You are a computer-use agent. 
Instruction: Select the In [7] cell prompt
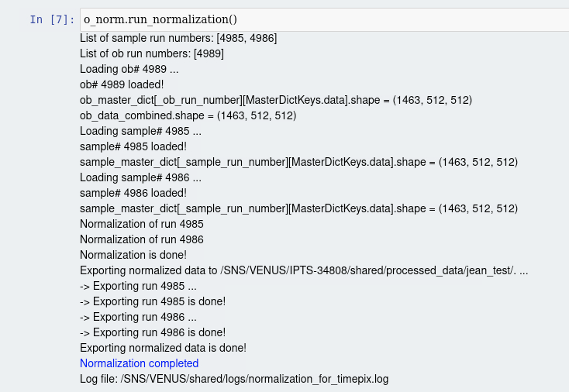[51, 19]
